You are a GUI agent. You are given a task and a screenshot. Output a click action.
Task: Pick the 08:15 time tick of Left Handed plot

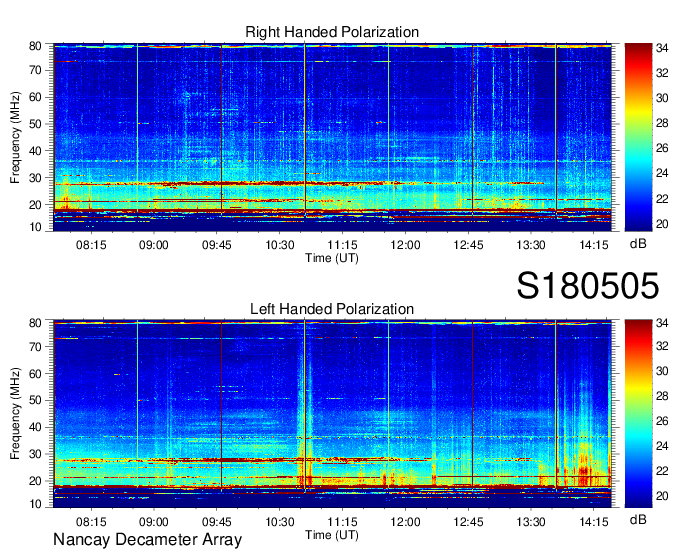91,522
